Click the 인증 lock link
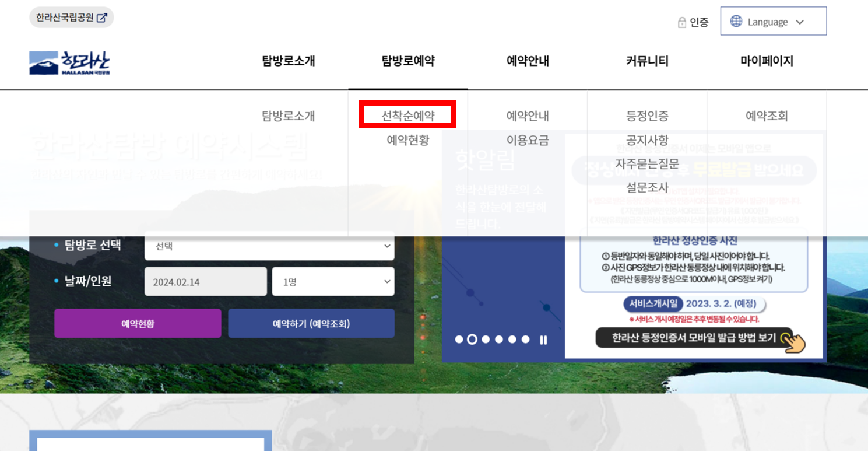The image size is (868, 451). click(x=693, y=22)
